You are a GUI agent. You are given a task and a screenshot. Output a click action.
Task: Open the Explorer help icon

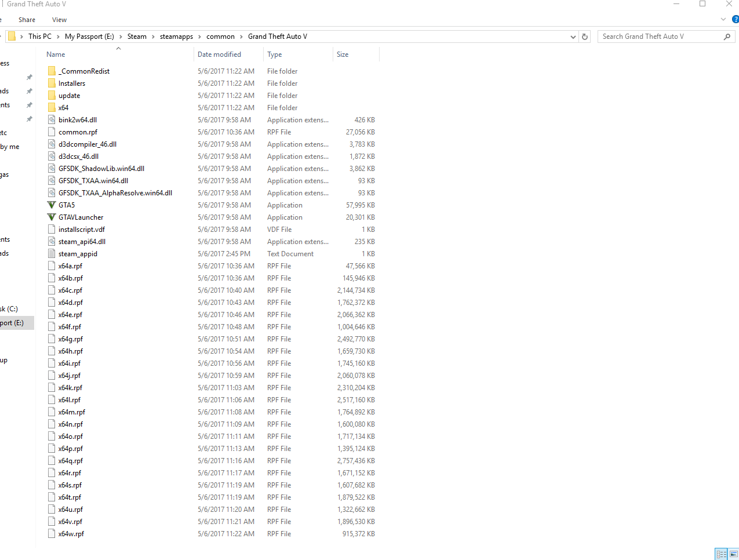pos(736,19)
